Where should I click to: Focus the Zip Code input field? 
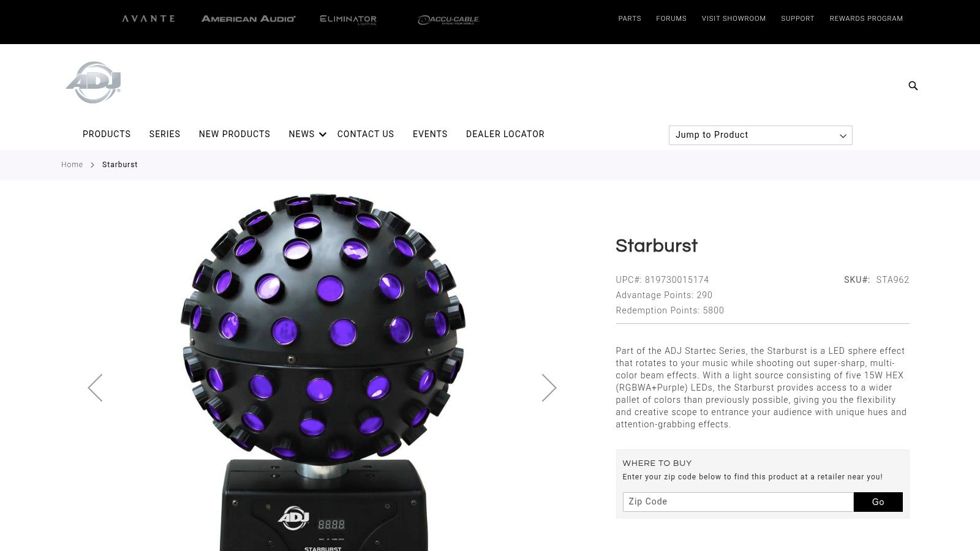738,502
